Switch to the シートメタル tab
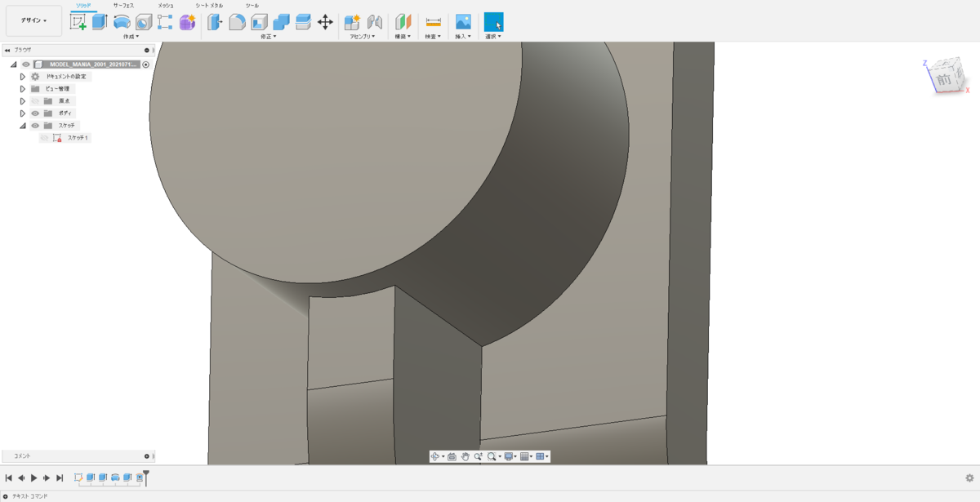This screenshot has width=980, height=502. 209,6
